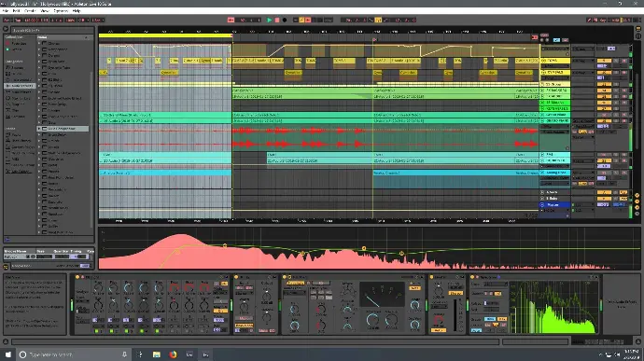Open the Options menu
Image resolution: width=644 pixels, height=361 pixels.
click(61, 10)
